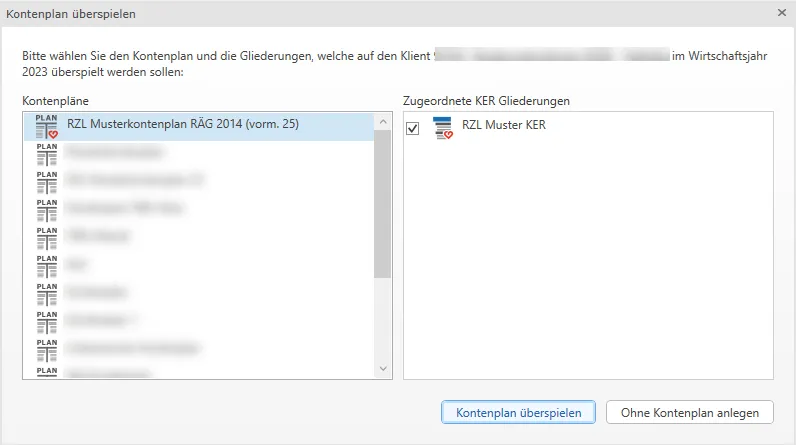Select RZL Musterkontenplan RÄG 2014 entry
Image resolution: width=796 pixels, height=445 pixels.
tap(199, 126)
